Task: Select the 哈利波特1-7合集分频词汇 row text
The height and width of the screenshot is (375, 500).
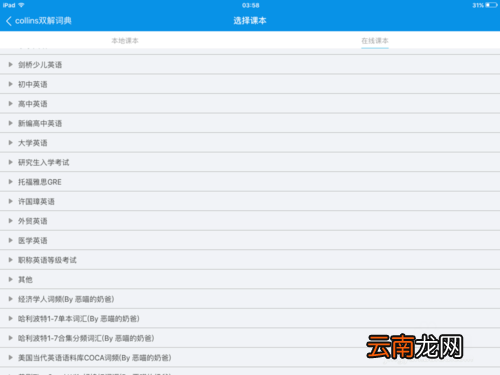Action: [x=86, y=338]
